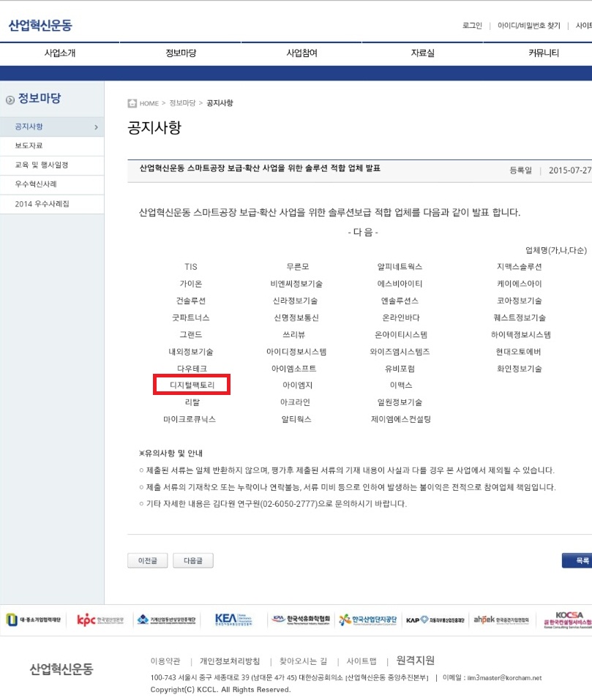Open the KOCSA partner logo
Screen dimensions: 592x700
click(x=567, y=620)
